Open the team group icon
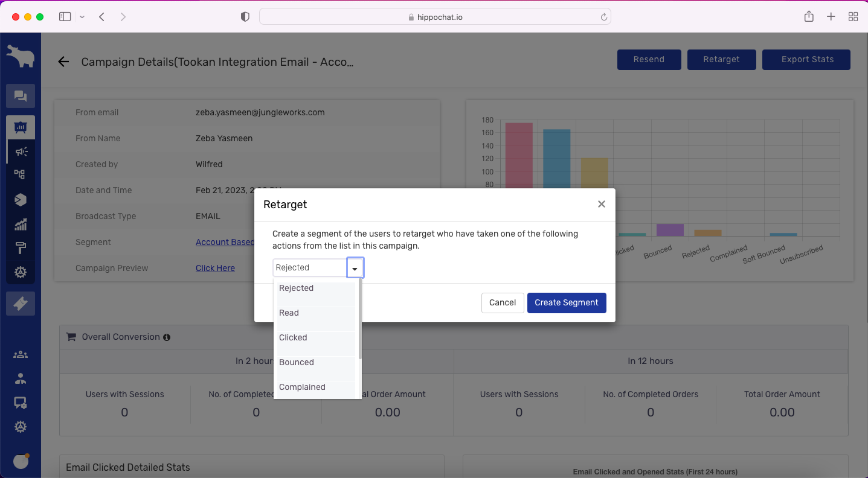Image resolution: width=868 pixels, height=478 pixels. point(21,355)
